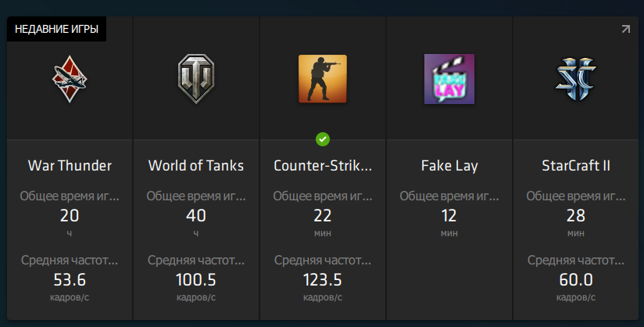
Task: Select War Thunder's 53.6 average frame rate
Action: (70, 280)
